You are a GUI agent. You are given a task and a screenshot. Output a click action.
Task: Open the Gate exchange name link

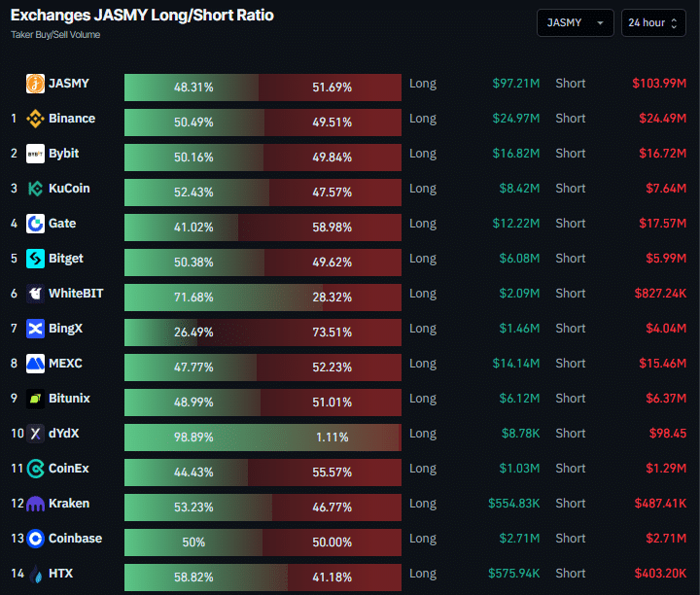click(x=62, y=224)
